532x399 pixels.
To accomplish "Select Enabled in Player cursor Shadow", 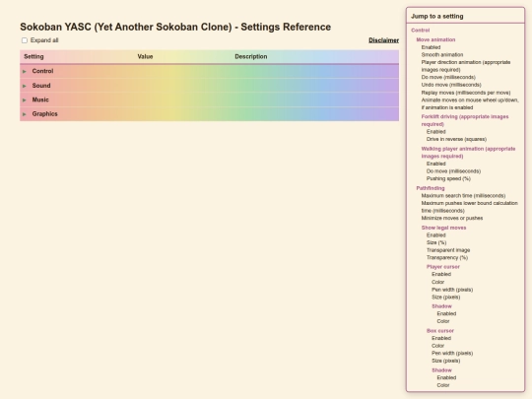I will click(x=446, y=314).
